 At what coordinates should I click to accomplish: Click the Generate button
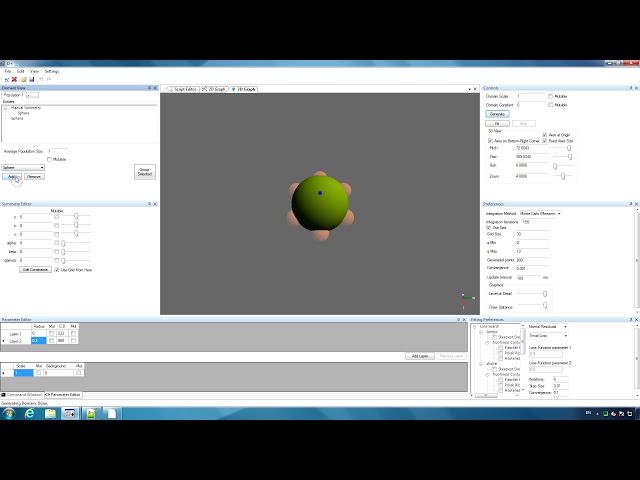point(497,114)
